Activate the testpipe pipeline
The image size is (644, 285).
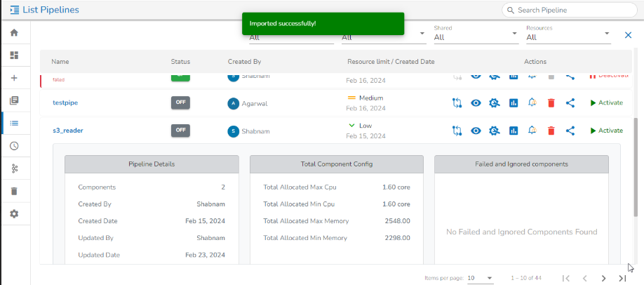click(x=606, y=102)
